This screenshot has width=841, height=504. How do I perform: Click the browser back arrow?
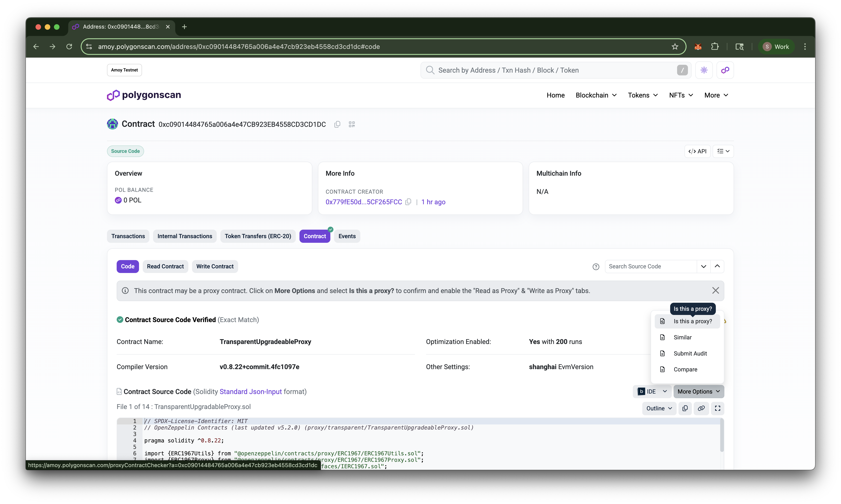[36, 47]
